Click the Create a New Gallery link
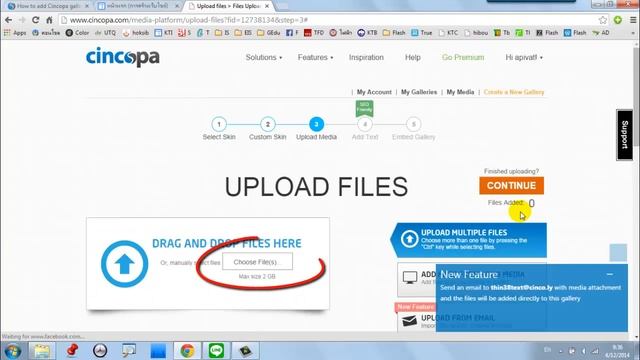The width and height of the screenshot is (640, 360). (514, 92)
